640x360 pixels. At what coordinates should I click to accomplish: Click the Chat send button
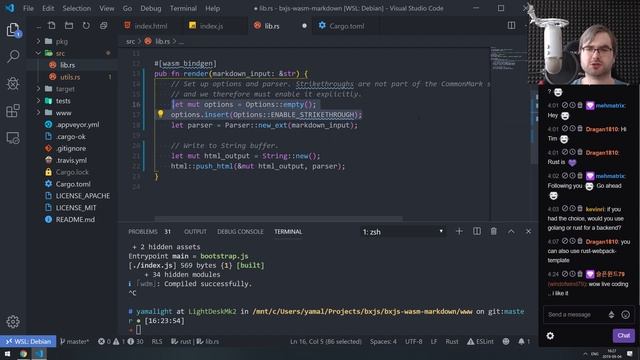coord(623,336)
